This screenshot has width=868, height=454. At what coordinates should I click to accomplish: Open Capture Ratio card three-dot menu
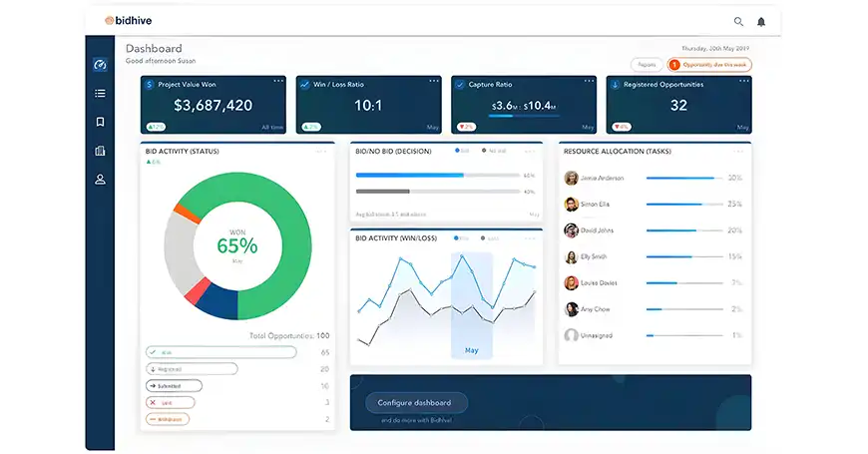click(589, 81)
